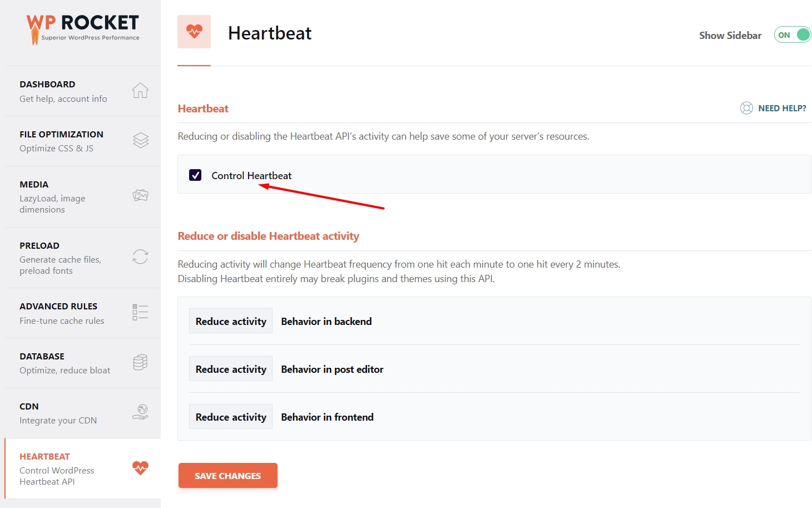The image size is (812, 508).
Task: Uncheck the Control Heartbeat checkbox
Action: (195, 175)
